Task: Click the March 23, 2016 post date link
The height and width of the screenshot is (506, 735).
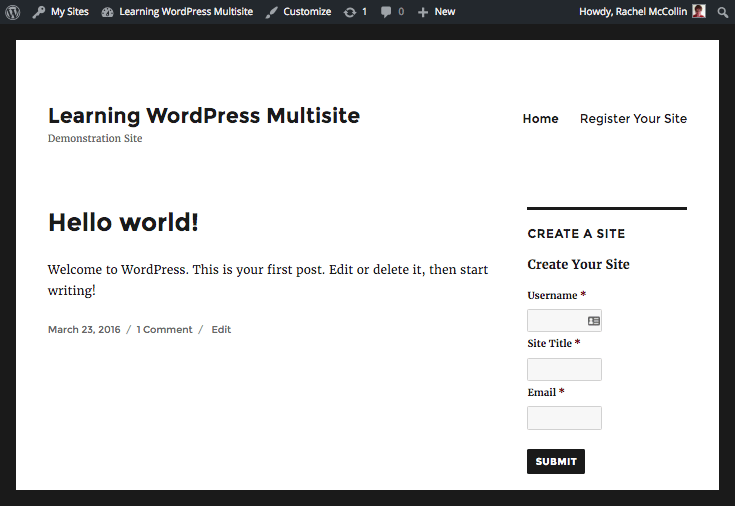Action: (84, 330)
